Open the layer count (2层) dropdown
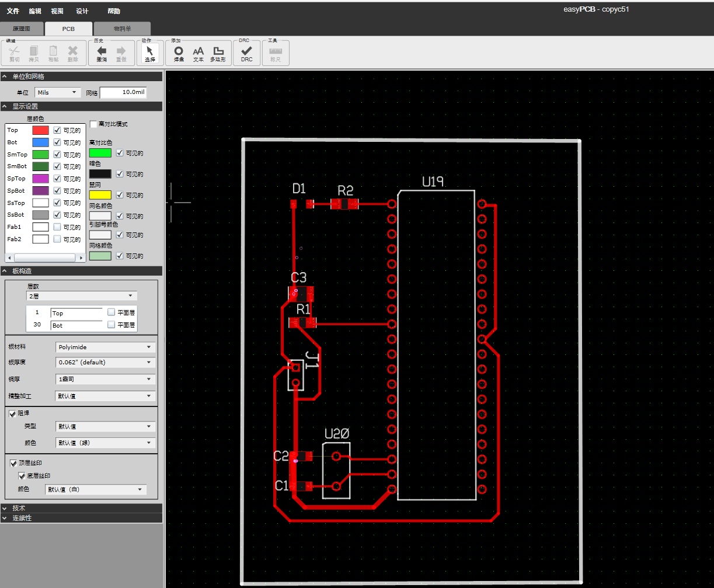The width and height of the screenshot is (714, 588). 82,296
